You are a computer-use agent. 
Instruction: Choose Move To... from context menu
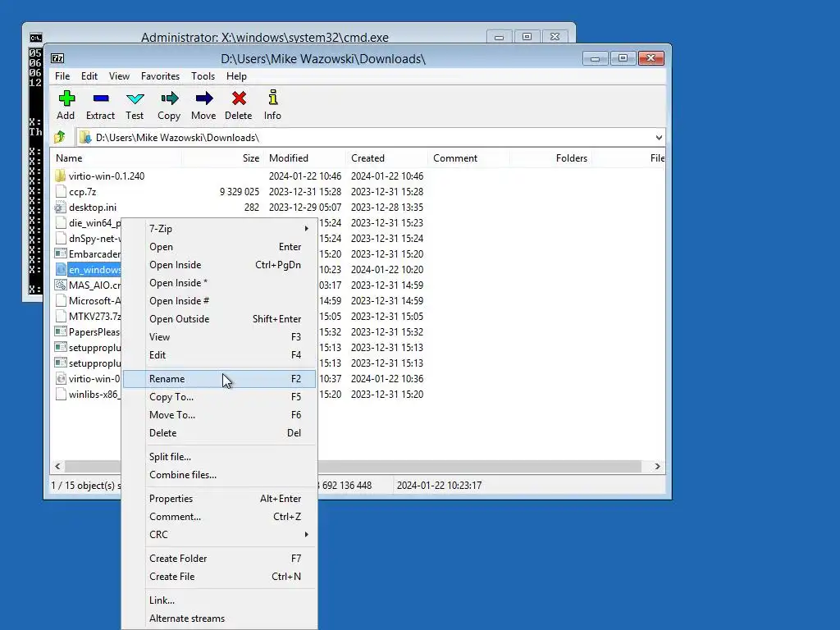pos(220,415)
